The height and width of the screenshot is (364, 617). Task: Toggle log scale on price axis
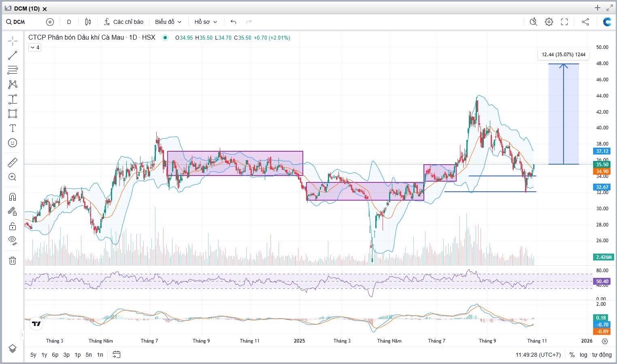tap(583, 355)
